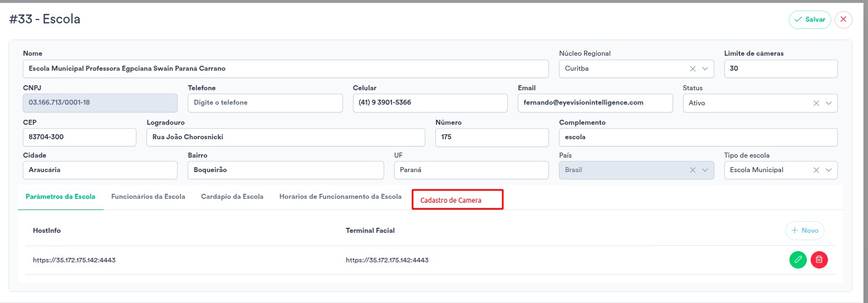Click the red trash delete icon

[819, 260]
